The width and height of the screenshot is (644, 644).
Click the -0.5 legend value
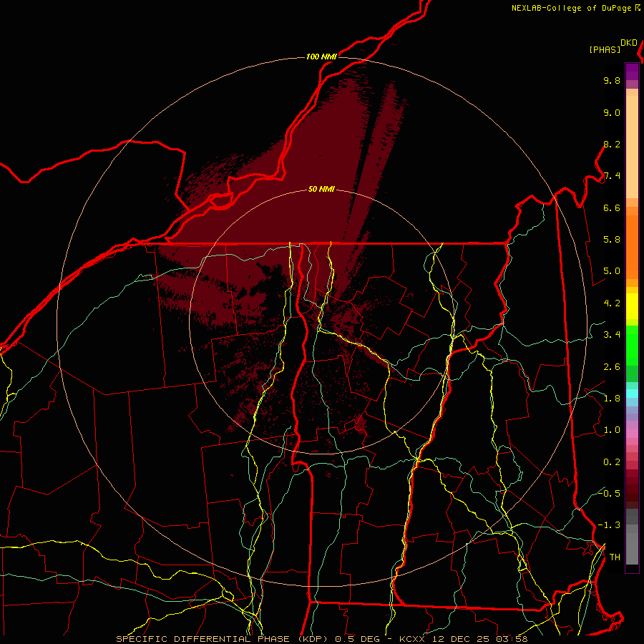pos(609,493)
